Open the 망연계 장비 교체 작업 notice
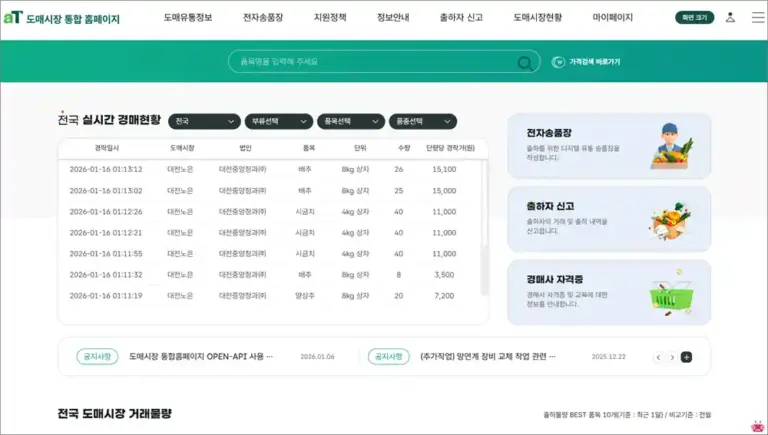The height and width of the screenshot is (435, 768). pos(488,357)
